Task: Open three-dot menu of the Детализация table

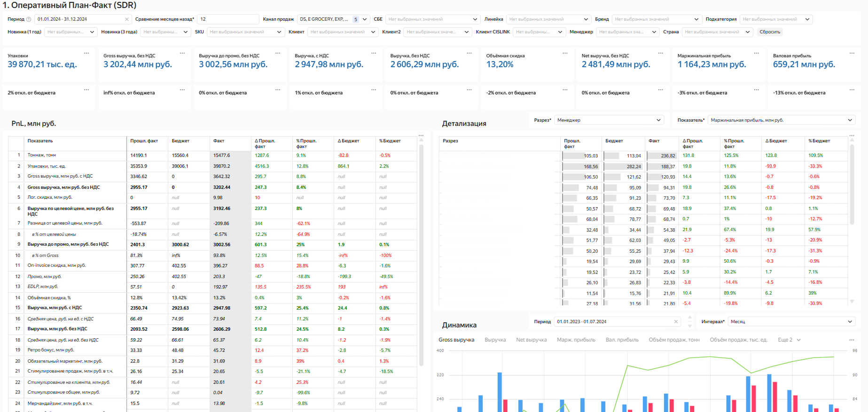Action: click(x=852, y=135)
